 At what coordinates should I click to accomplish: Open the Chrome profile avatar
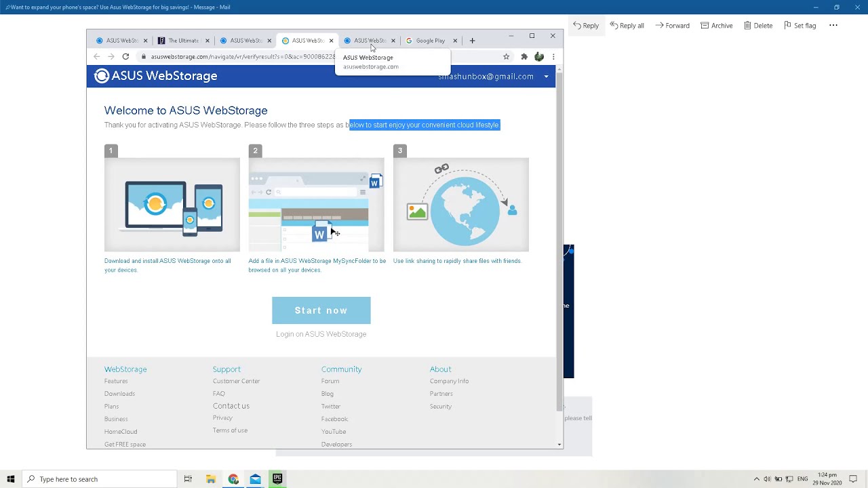pos(539,57)
